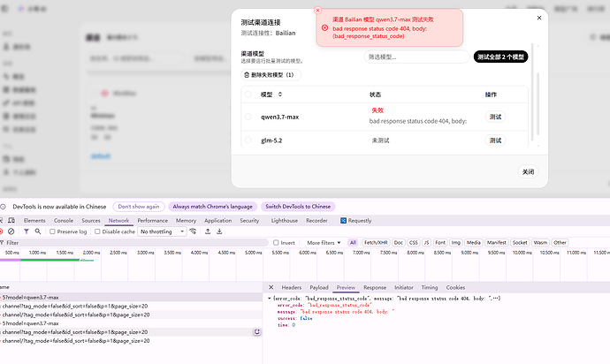The image size is (610, 364).
Task: Click the export HAR download icon
Action: pyautogui.click(x=219, y=231)
